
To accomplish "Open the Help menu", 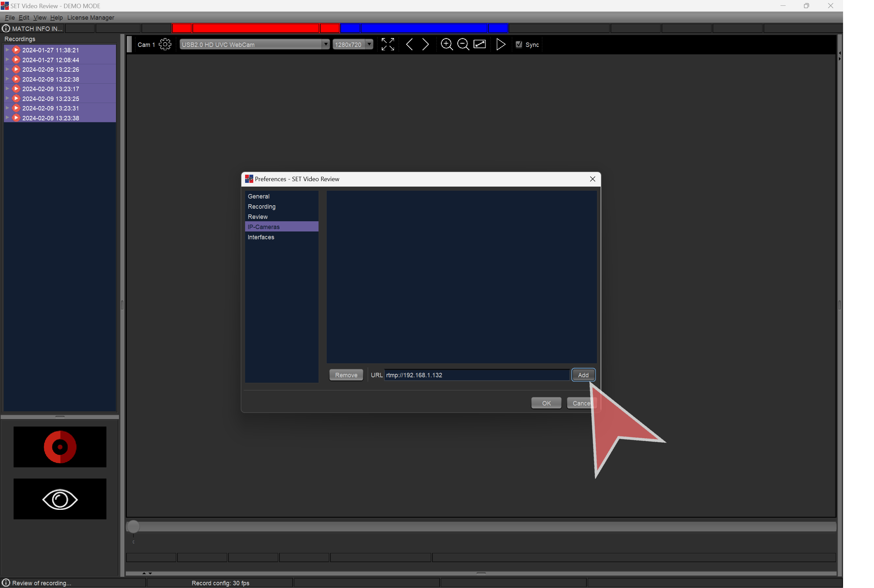I will coord(56,18).
